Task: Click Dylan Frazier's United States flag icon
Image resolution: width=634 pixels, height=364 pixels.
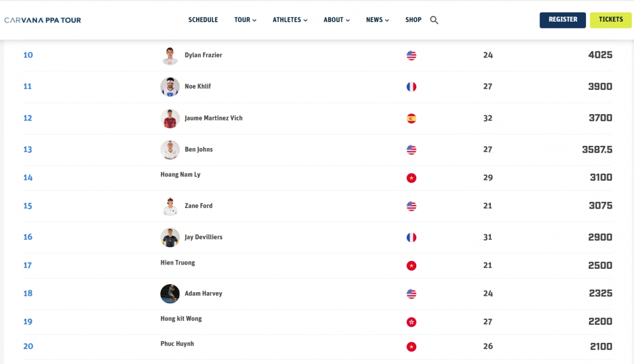Action: pos(412,55)
